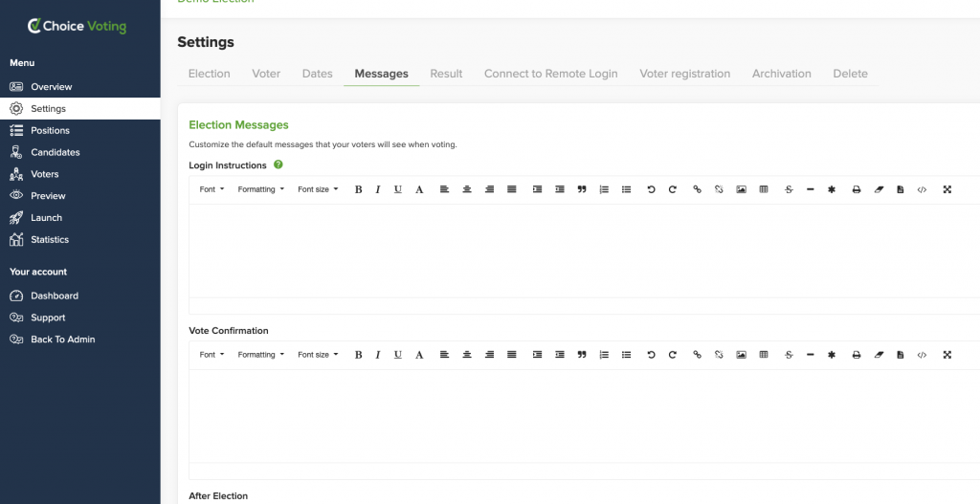Open Launch in the sidebar
Image resolution: width=980 pixels, height=504 pixels.
pos(80,218)
